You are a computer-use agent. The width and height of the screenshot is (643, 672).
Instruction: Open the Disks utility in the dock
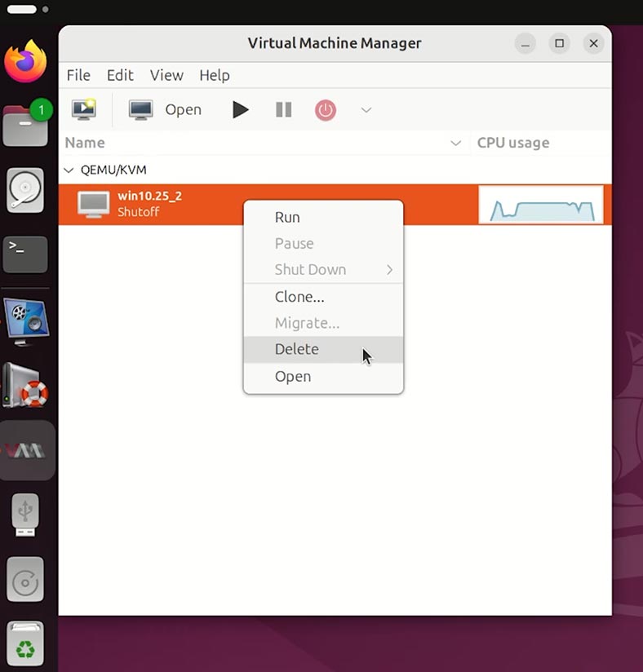(x=25, y=190)
